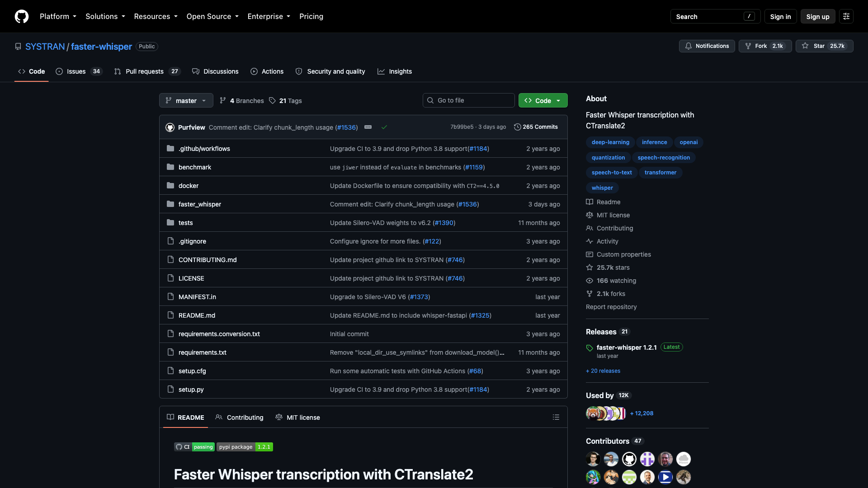
Task: Expand the Open Source menu
Action: tap(212, 16)
